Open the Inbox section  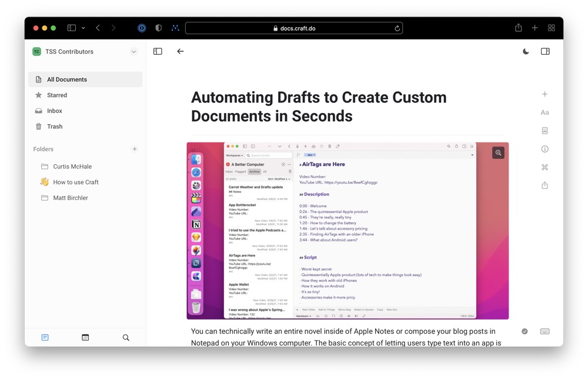click(85, 111)
